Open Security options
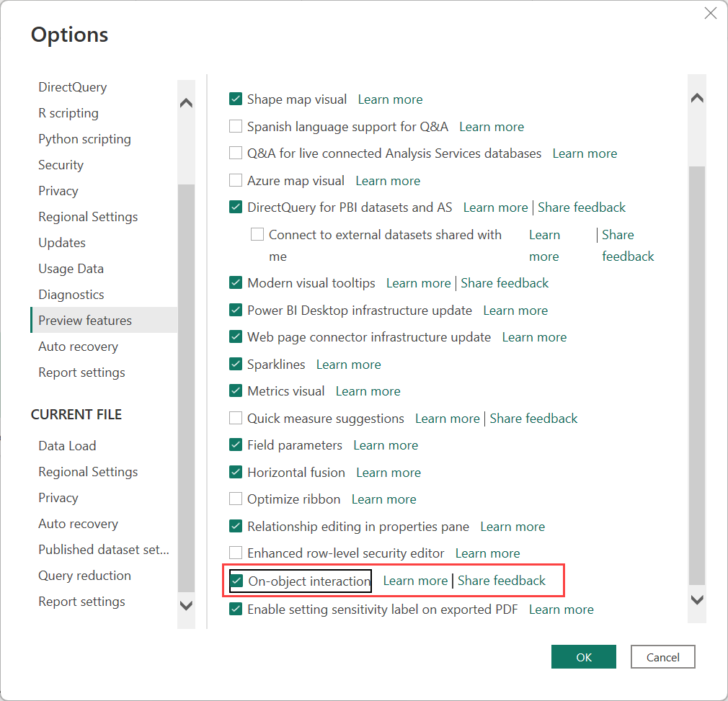The height and width of the screenshot is (701, 728). click(61, 165)
